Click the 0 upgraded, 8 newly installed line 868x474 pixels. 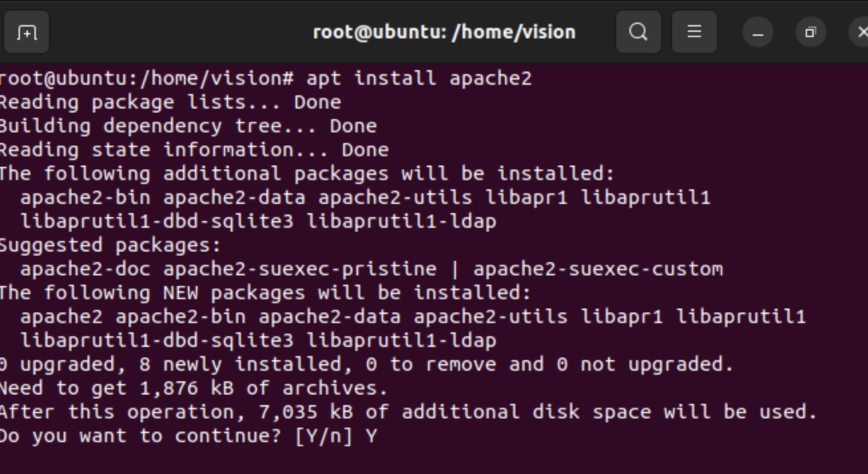click(x=367, y=364)
